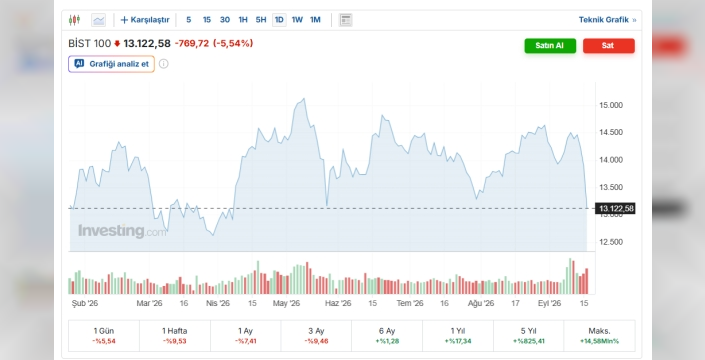Screen dimensions: 705x360
Task: Select the 3 Ay performance range
Action: tap(316, 336)
